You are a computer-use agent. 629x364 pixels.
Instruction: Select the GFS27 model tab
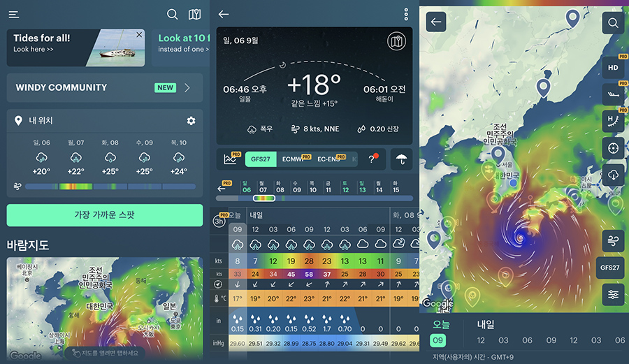(261, 159)
